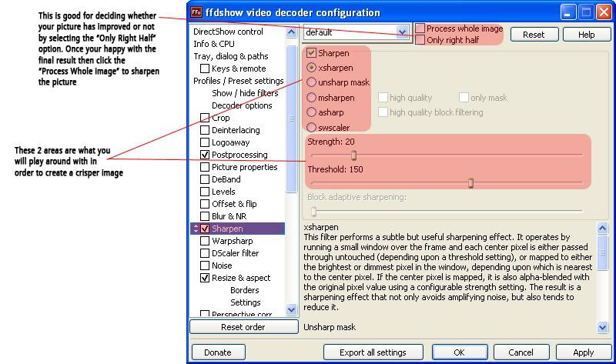Image resolution: width=616 pixels, height=364 pixels.
Task: Select the Warpsharp list label
Action: [x=233, y=241]
